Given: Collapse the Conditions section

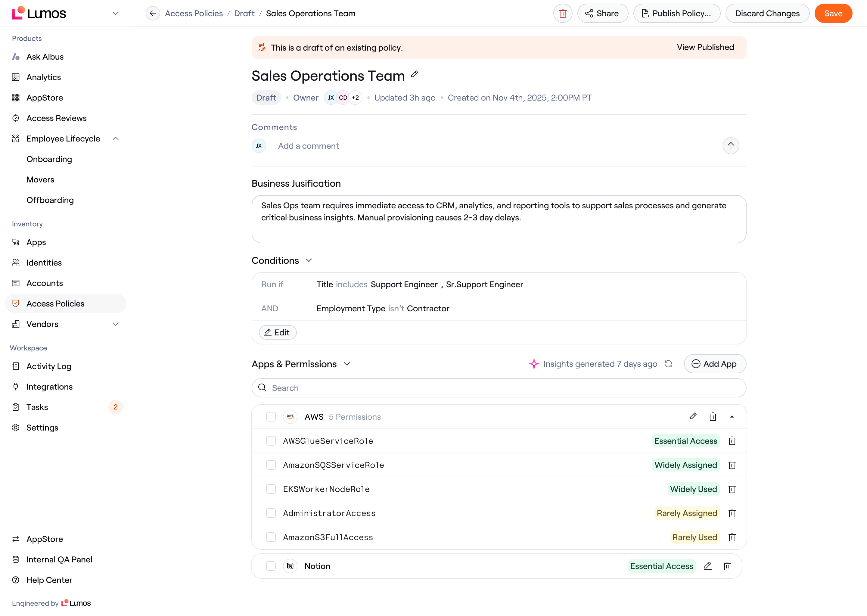Looking at the screenshot, I should pyautogui.click(x=309, y=260).
